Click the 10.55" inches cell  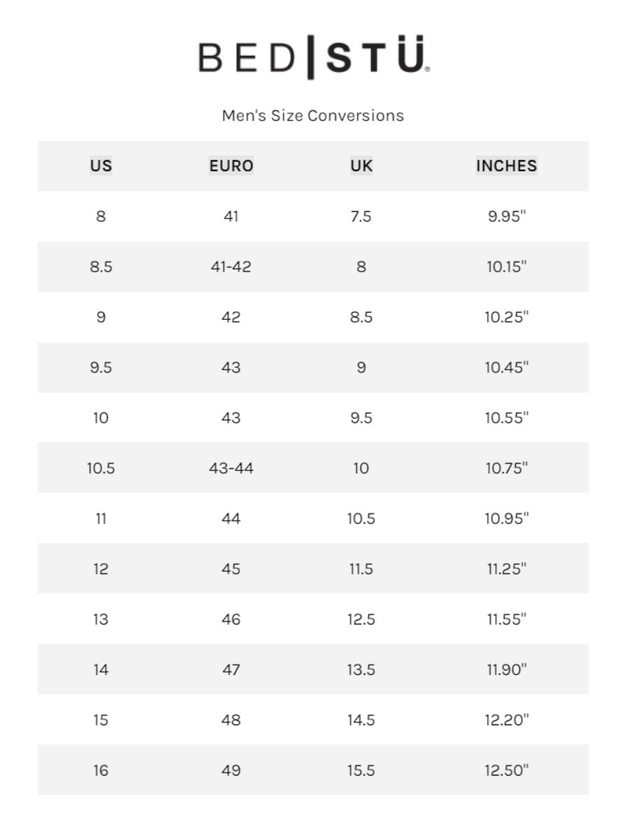click(507, 418)
